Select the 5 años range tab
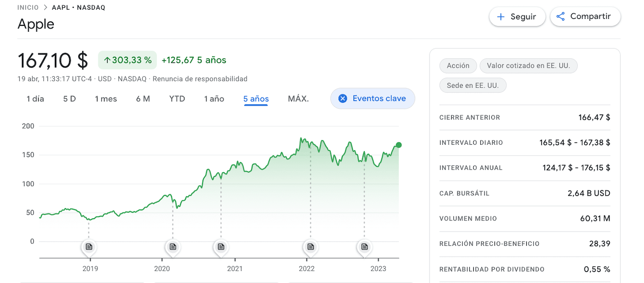This screenshot has height=283, width=644. point(256,99)
